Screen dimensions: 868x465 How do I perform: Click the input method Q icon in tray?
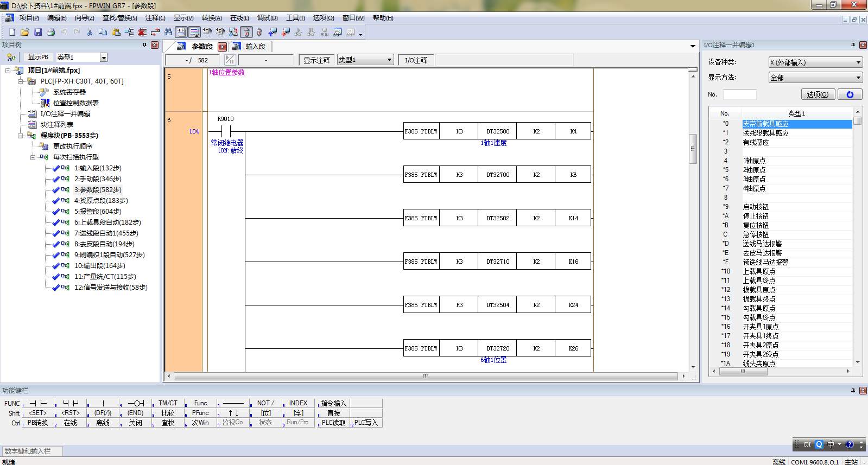(819, 444)
